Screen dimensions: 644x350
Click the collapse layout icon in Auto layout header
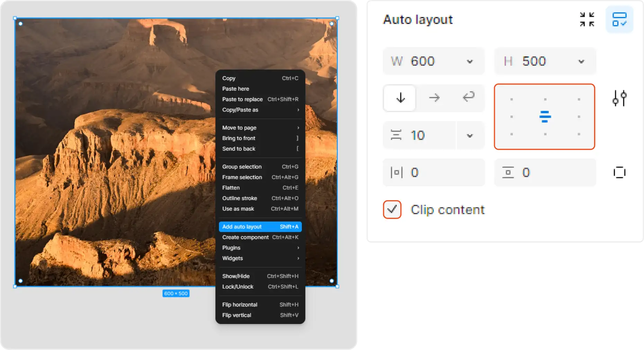[x=587, y=19]
